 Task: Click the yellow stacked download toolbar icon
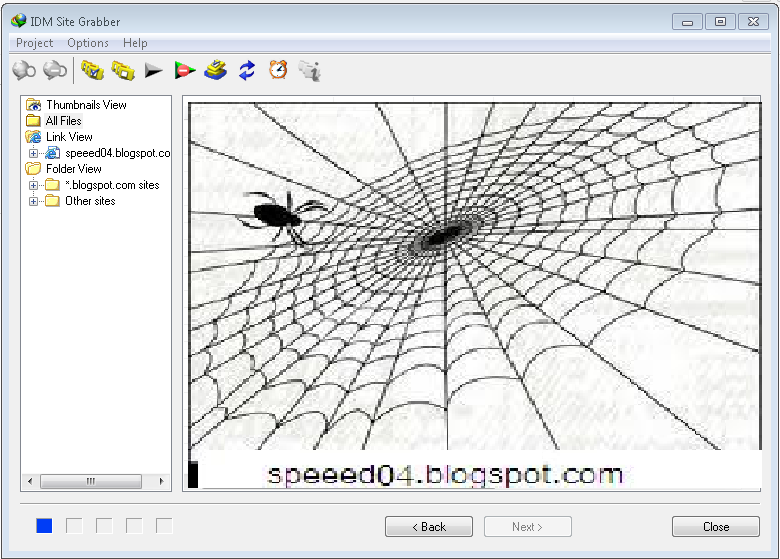[215, 70]
